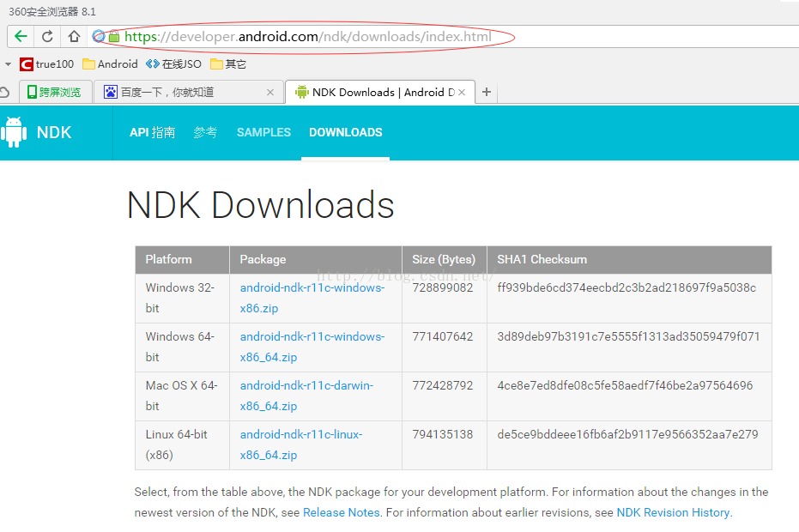Download android-ndk-r11c-windows-x86_64.zip
The height and width of the screenshot is (532, 799).
point(312,347)
